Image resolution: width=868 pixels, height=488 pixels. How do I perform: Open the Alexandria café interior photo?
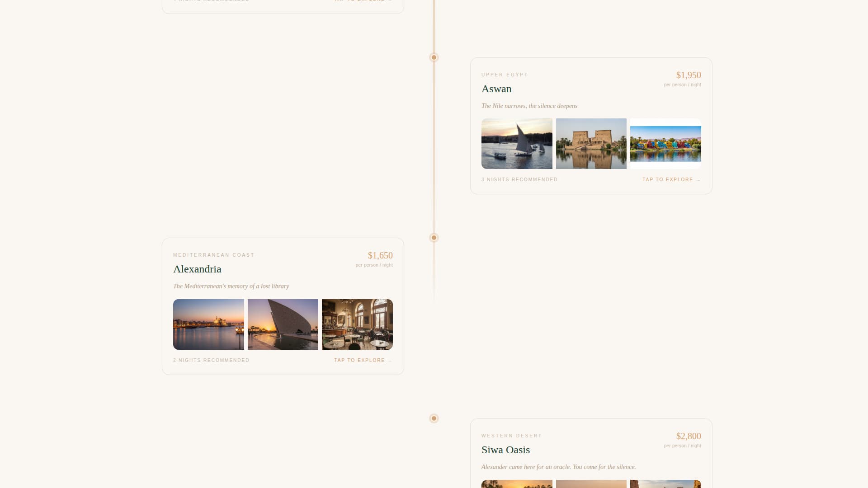357,324
